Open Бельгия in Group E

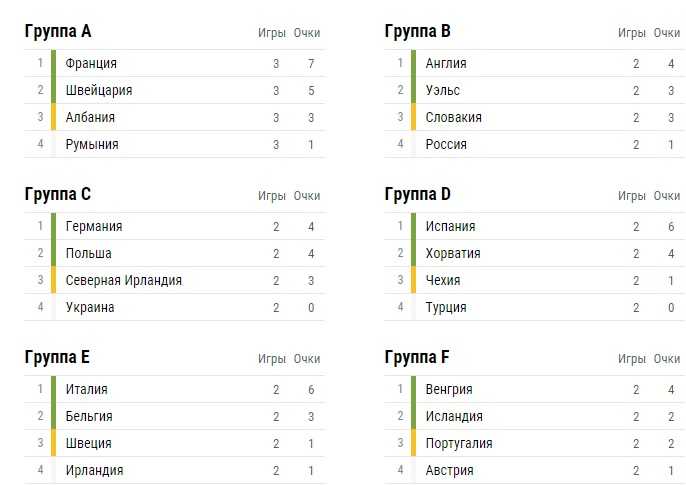coord(89,417)
